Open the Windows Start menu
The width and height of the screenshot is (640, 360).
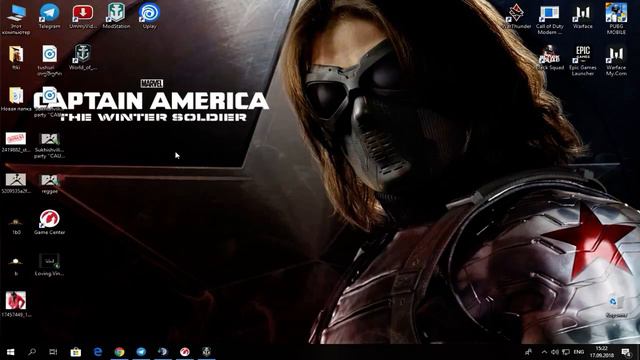pos(11,352)
